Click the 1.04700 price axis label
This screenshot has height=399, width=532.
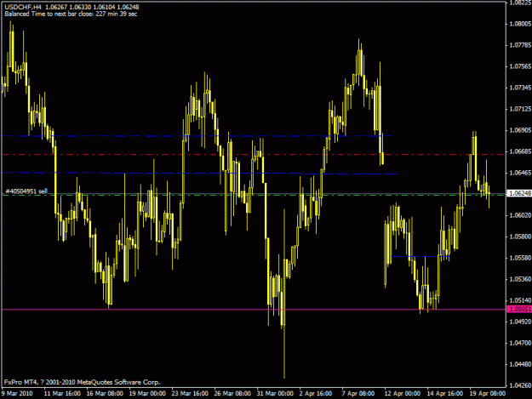coord(520,343)
